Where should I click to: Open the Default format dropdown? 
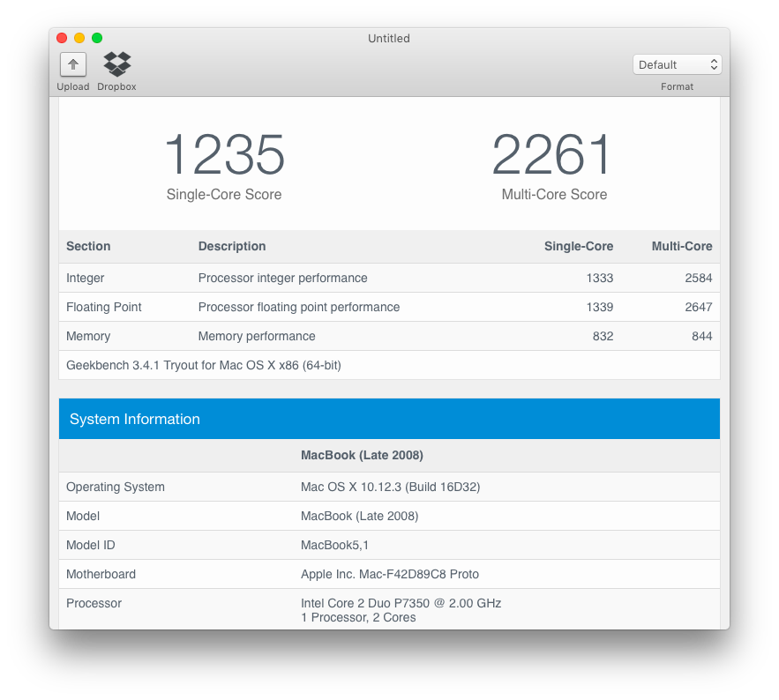click(677, 64)
